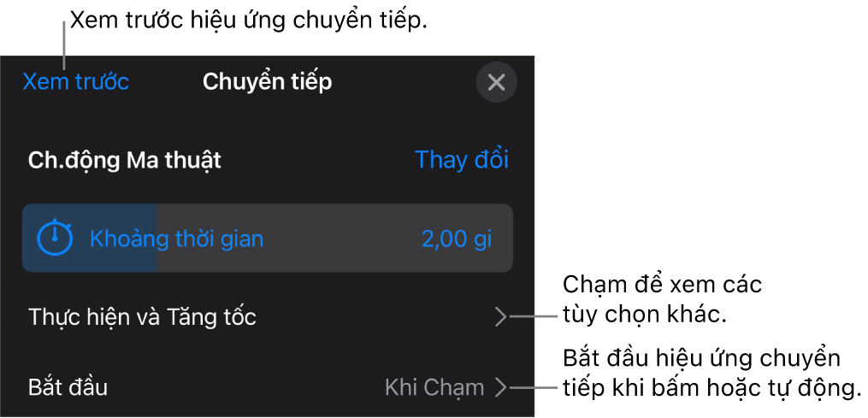Click empty space between Ch.động Ma thuật and Thay đổi
Viewport: 868px width, 418px height.
tap(316, 160)
